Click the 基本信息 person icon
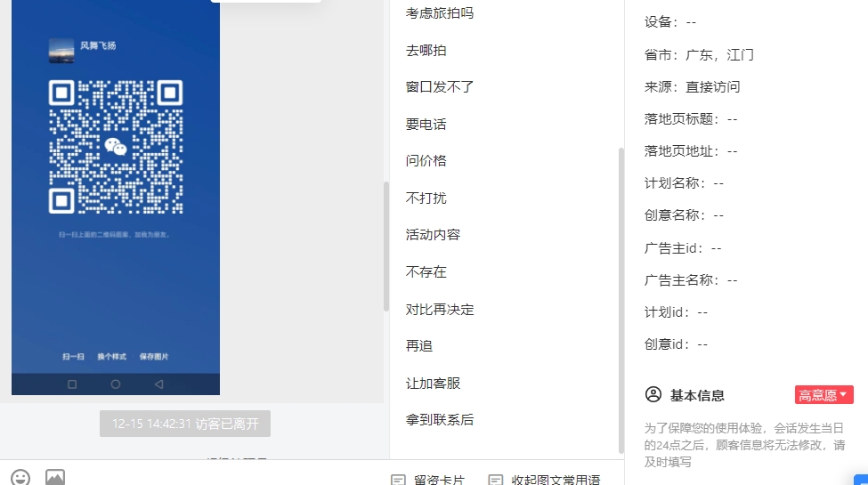This screenshot has width=868, height=485. click(653, 395)
